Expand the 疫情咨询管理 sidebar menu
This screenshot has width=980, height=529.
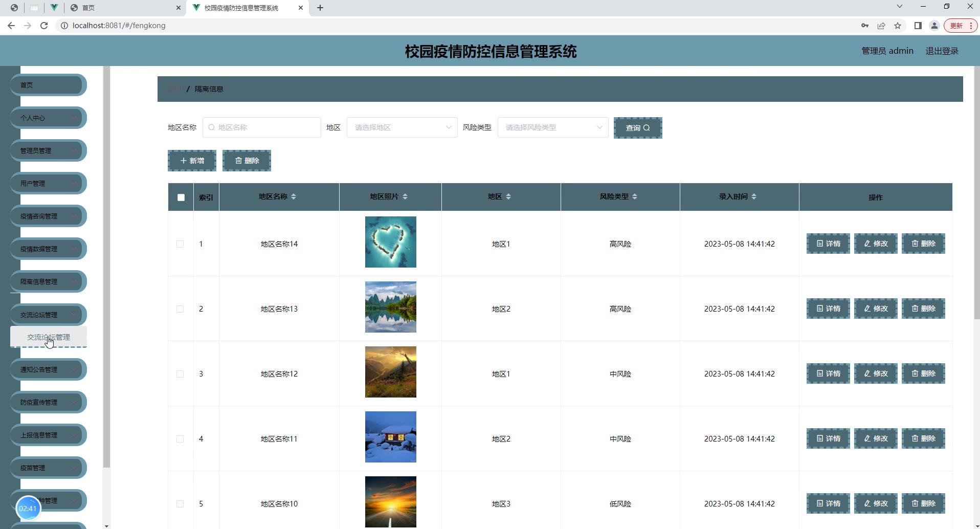pyautogui.click(x=48, y=216)
